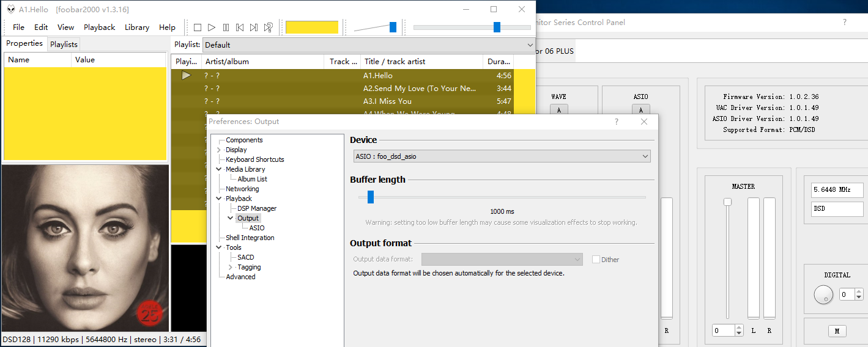Skip to the next track

click(254, 27)
